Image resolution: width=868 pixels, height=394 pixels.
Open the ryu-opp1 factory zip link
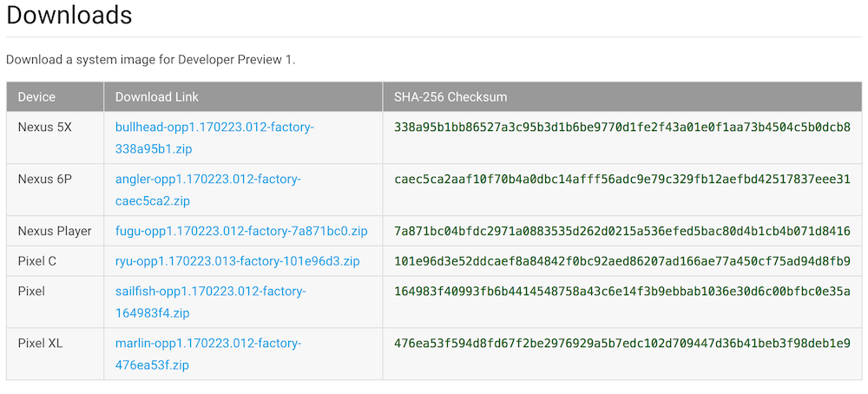tap(237, 261)
